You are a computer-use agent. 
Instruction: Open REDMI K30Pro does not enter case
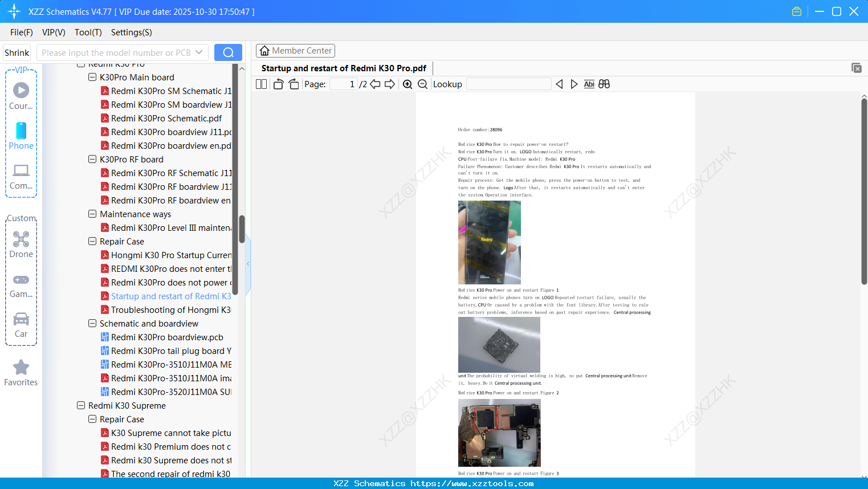171,269
